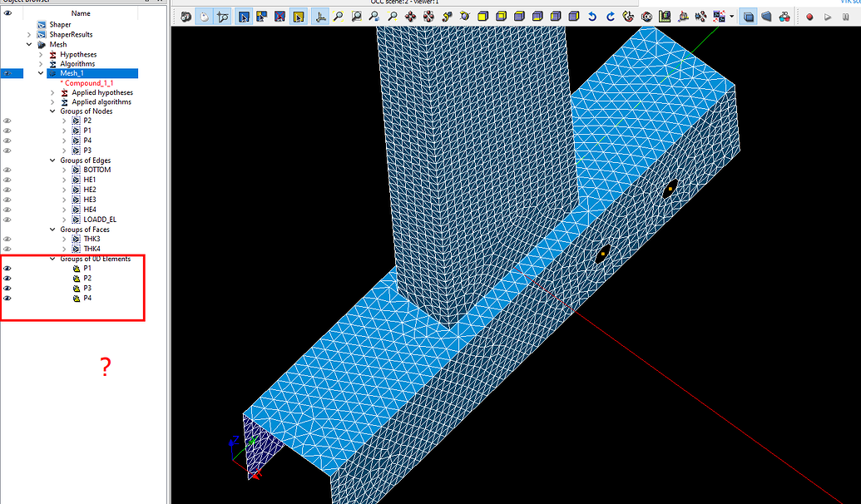Switch to Front view cube icon

point(483,17)
